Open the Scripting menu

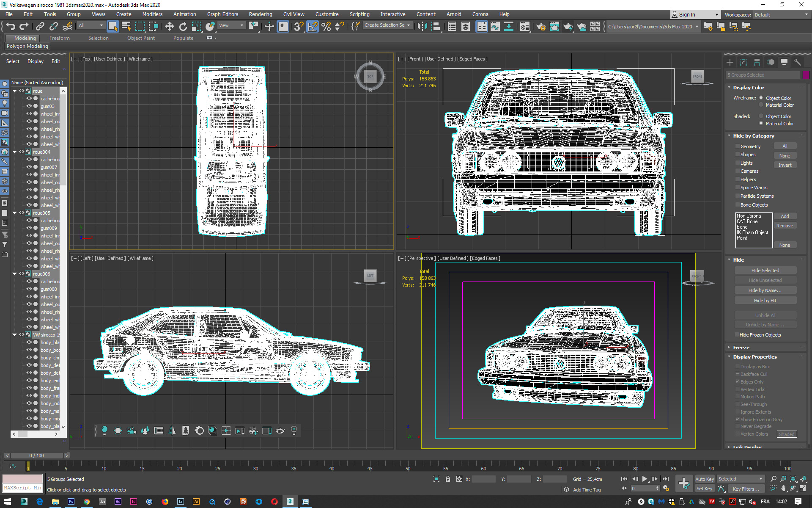pos(359,14)
